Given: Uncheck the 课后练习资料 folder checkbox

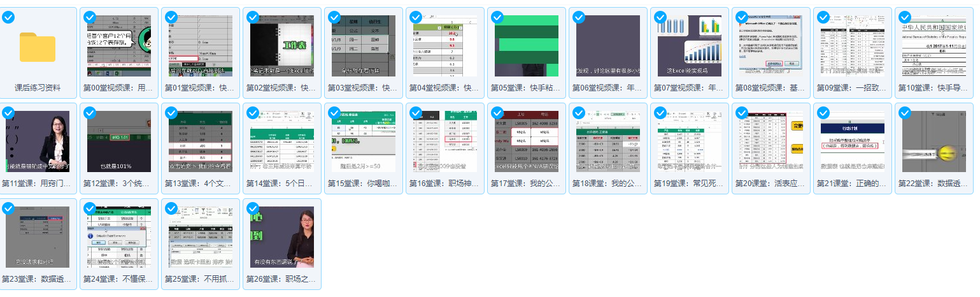Looking at the screenshot, I should tap(8, 17).
